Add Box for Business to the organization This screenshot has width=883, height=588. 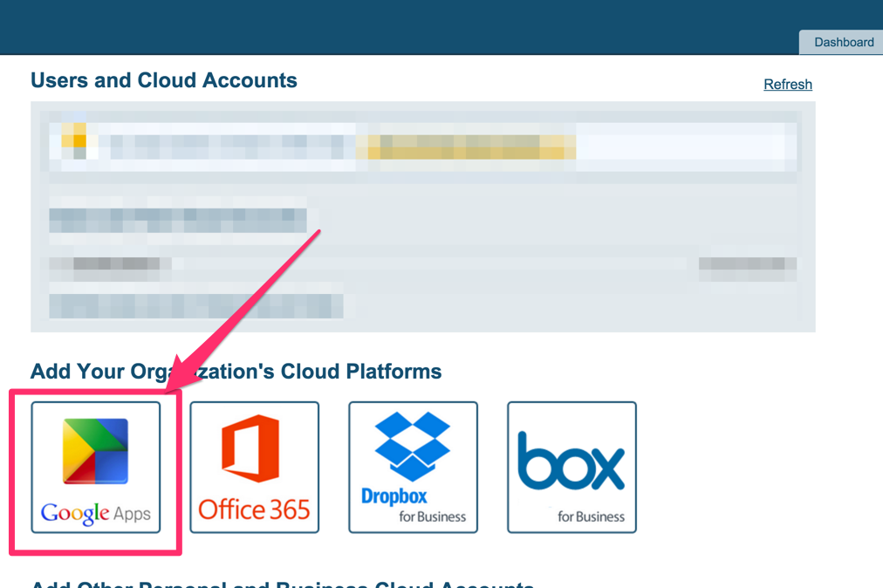(572, 467)
